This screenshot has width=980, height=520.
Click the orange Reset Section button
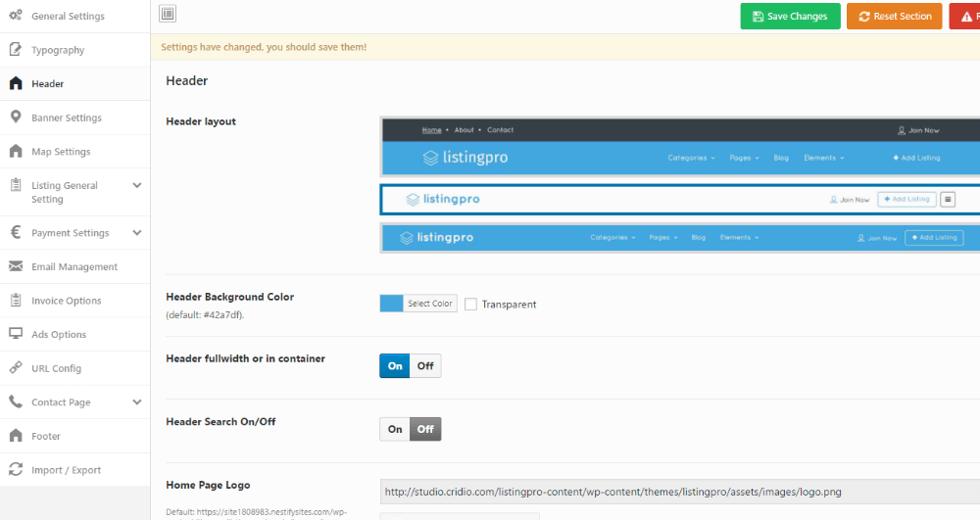[894, 17]
